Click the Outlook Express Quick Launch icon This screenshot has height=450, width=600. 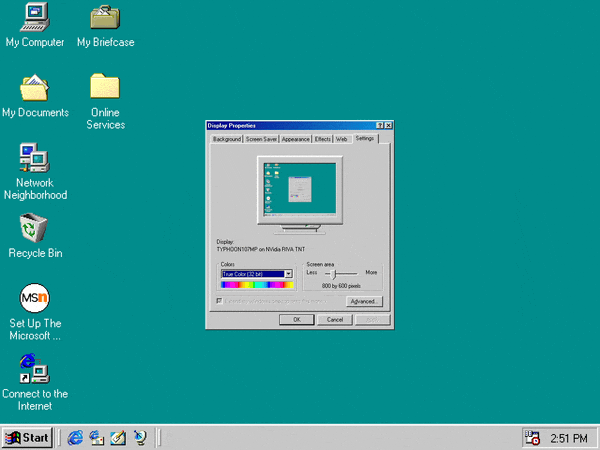97,437
